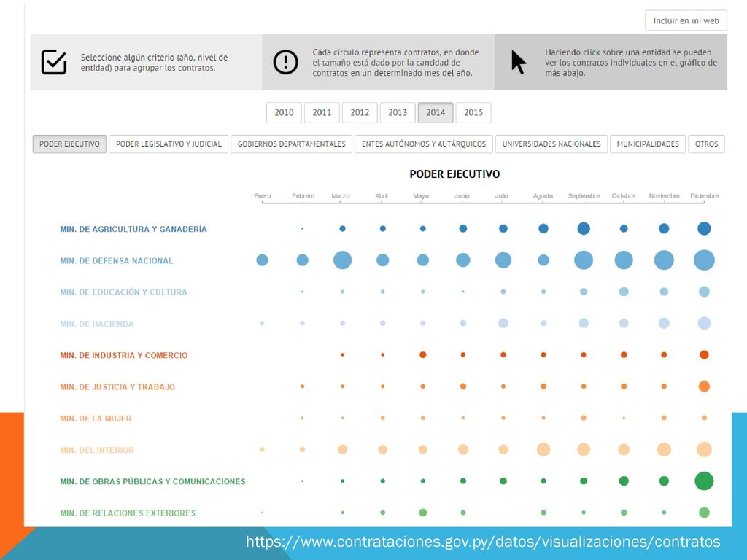Choose Gobiernos Departamentales filter
Viewport: 747px width, 560px height.
click(292, 144)
